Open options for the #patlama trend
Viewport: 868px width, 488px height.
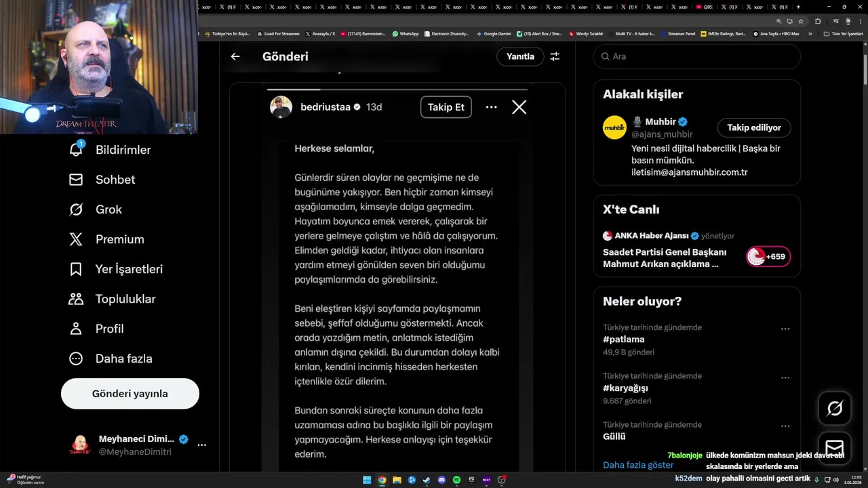pos(785,329)
